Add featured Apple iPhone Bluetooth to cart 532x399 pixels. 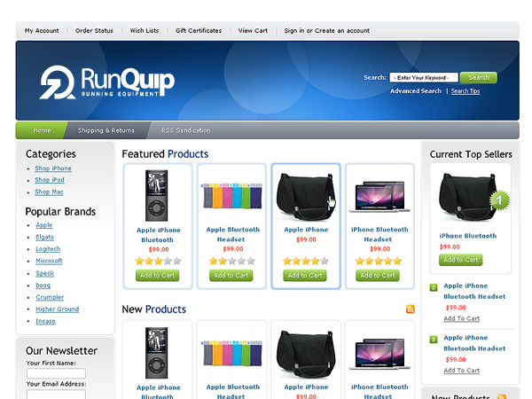tap(157, 276)
